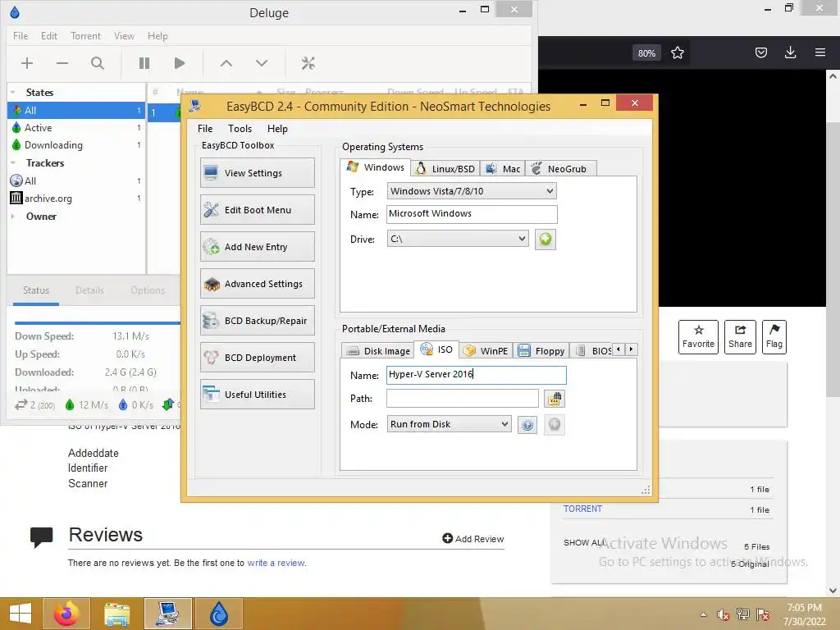
Task: Click Favorite button on archive.org page
Action: 698,337
